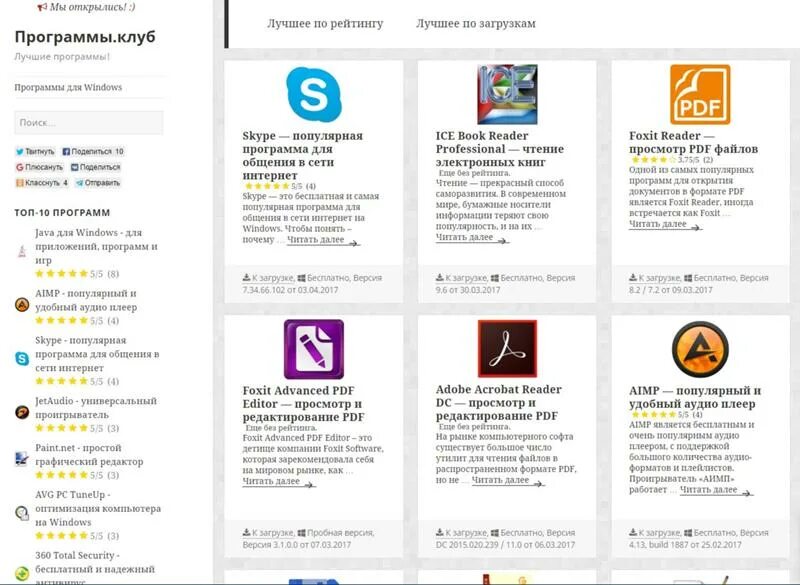Click small Skype icon in Top-10 list
The width and height of the screenshot is (800, 585).
point(22,359)
